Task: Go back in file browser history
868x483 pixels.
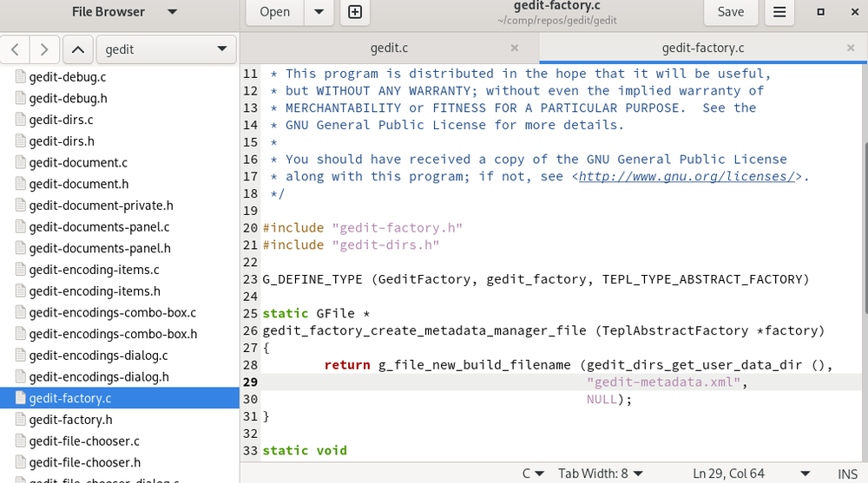Action: coord(16,49)
